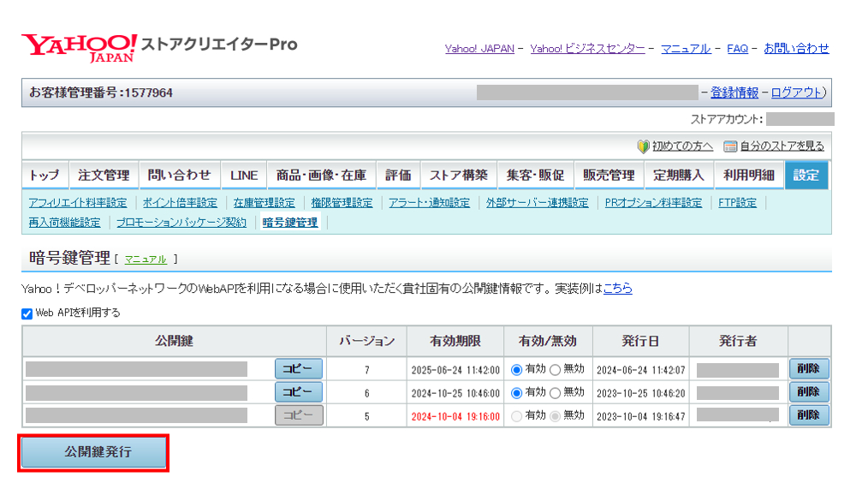Open Yahoo!ビジネスセンター link

[587, 49]
